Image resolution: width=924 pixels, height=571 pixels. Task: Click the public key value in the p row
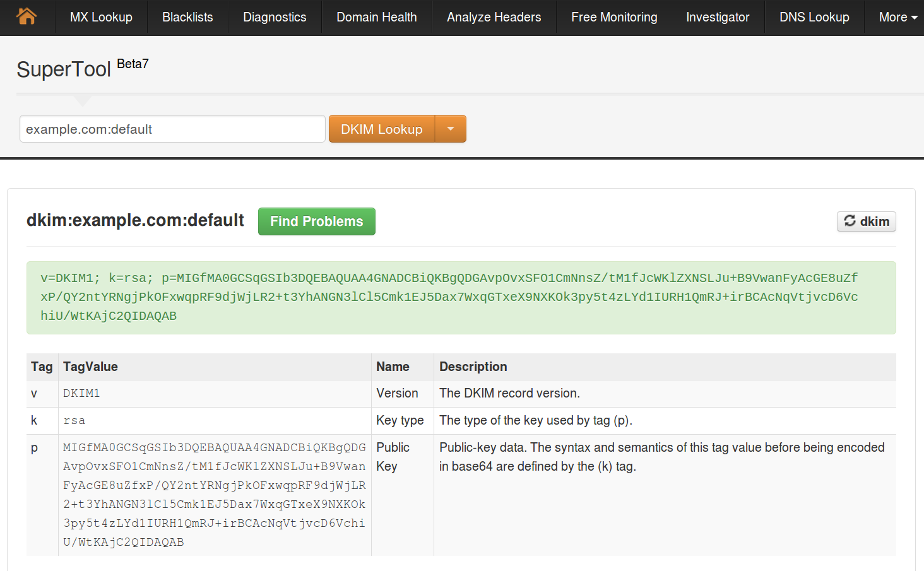click(215, 495)
